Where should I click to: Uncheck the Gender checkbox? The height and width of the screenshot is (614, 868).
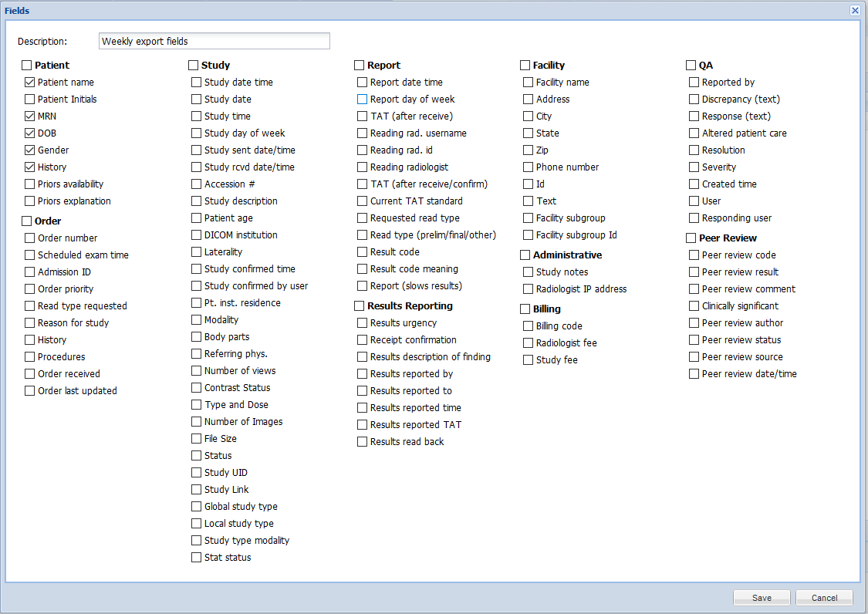[30, 150]
